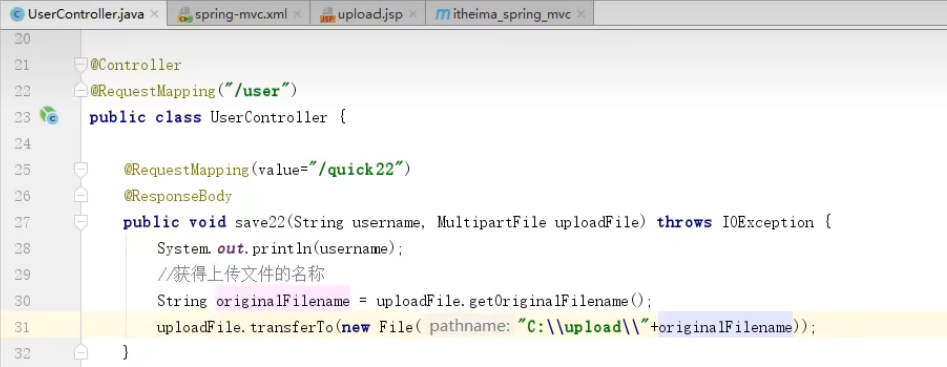Click the @Controller annotation
Image resolution: width=947 pixels, height=367 pixels.
[x=136, y=65]
